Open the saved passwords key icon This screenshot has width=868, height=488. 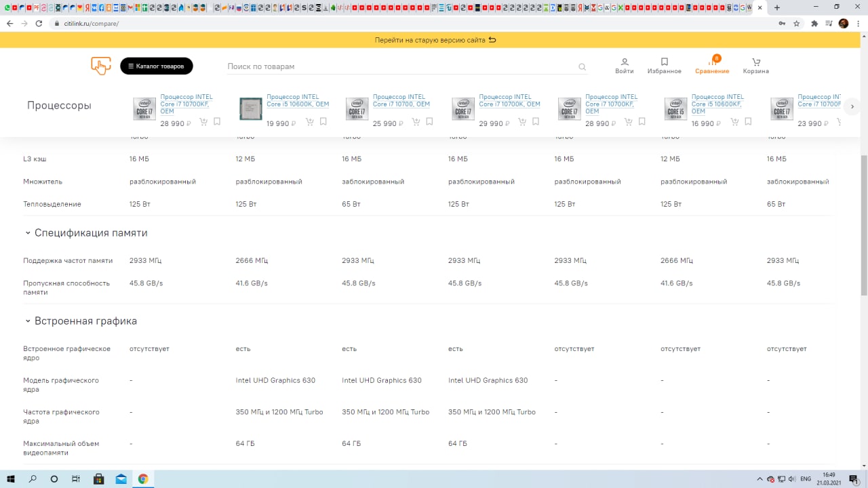tap(783, 23)
